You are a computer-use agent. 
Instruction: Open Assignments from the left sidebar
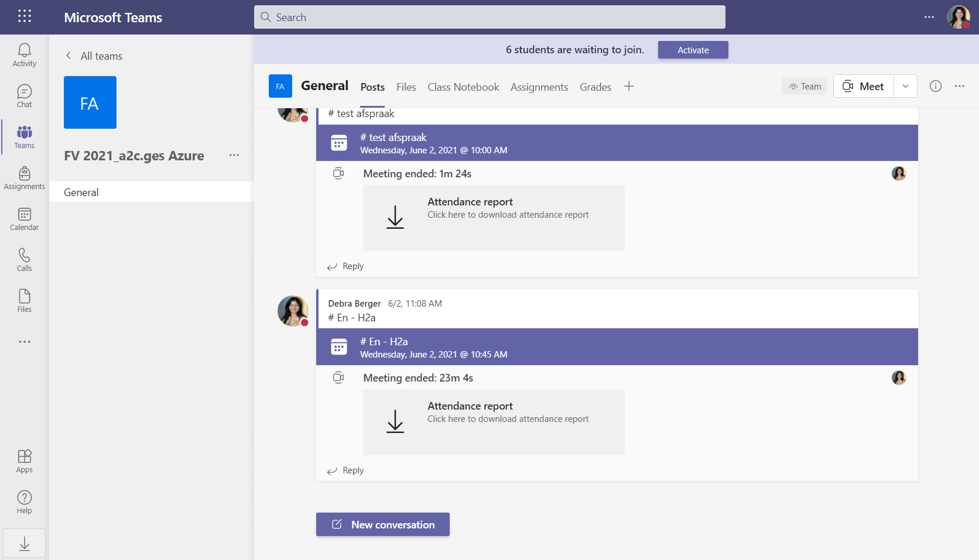(x=24, y=177)
